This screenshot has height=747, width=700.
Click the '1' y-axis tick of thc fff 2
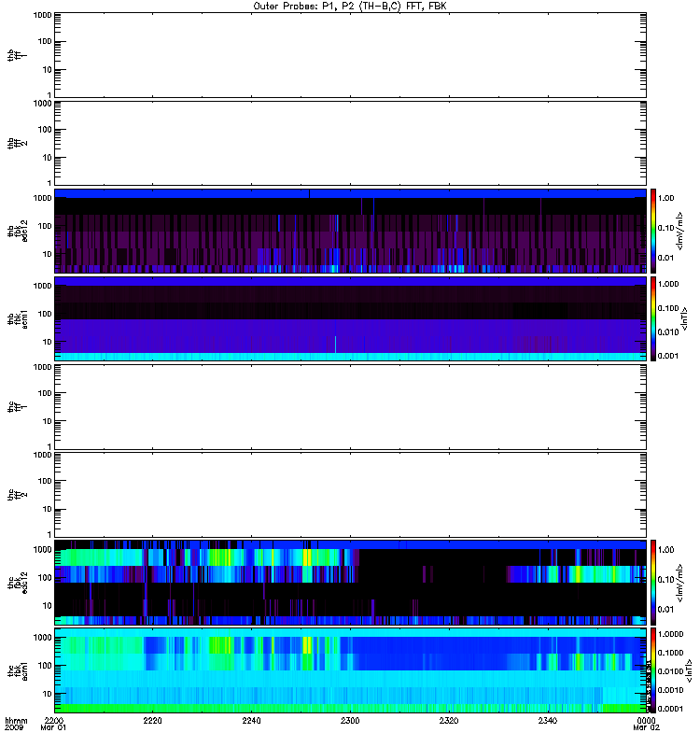(x=49, y=534)
